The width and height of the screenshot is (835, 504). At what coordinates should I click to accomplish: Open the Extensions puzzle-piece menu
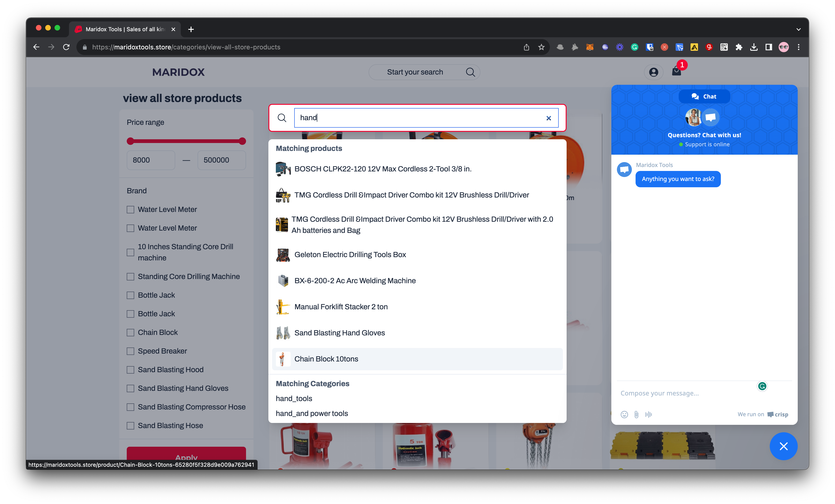739,47
